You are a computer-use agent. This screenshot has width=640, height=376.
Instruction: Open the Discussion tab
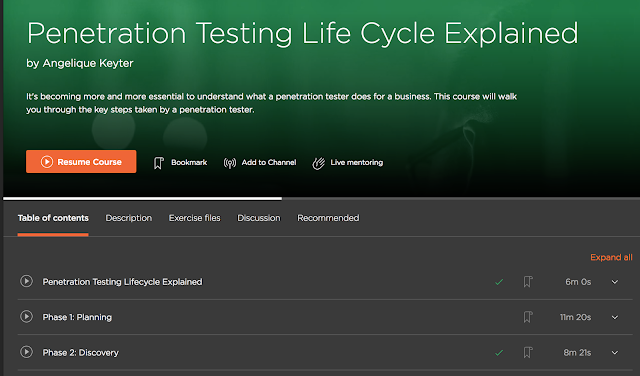(x=259, y=218)
